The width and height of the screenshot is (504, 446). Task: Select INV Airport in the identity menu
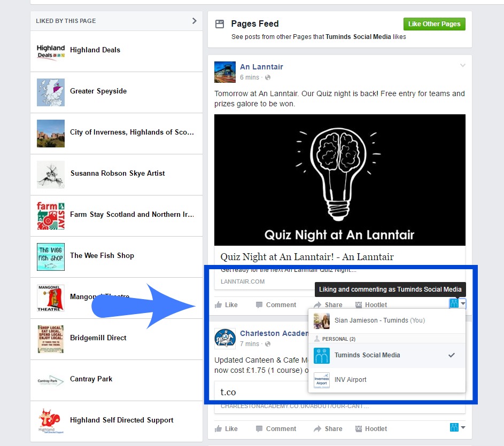(386, 380)
